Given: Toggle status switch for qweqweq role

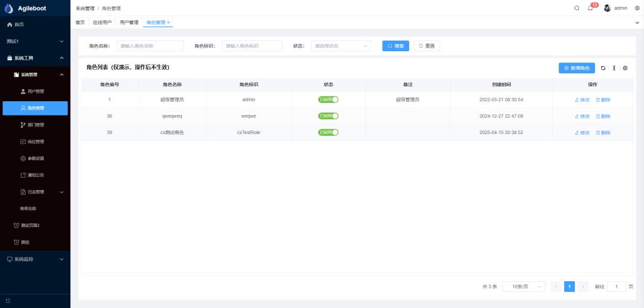Looking at the screenshot, I should (x=328, y=116).
